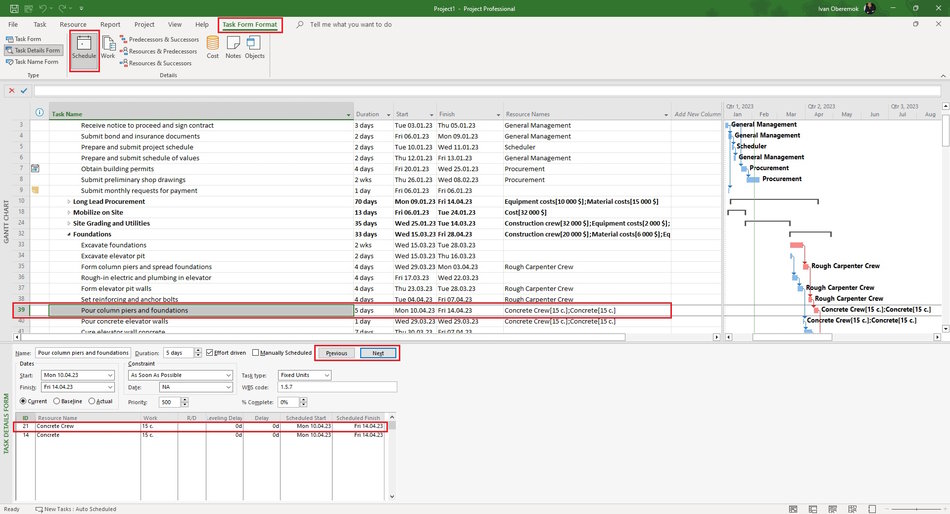Collapse the Foundations summary task
This screenshot has height=514, width=950.
click(x=68, y=235)
